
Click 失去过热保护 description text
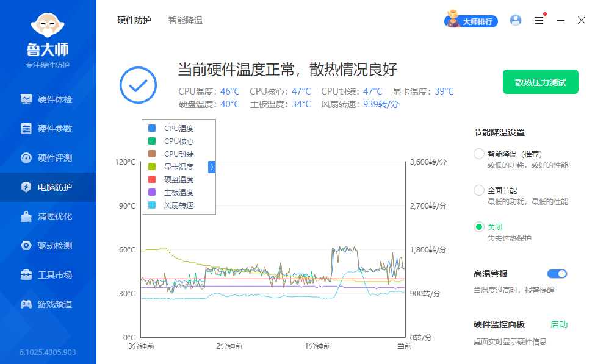[x=509, y=238]
